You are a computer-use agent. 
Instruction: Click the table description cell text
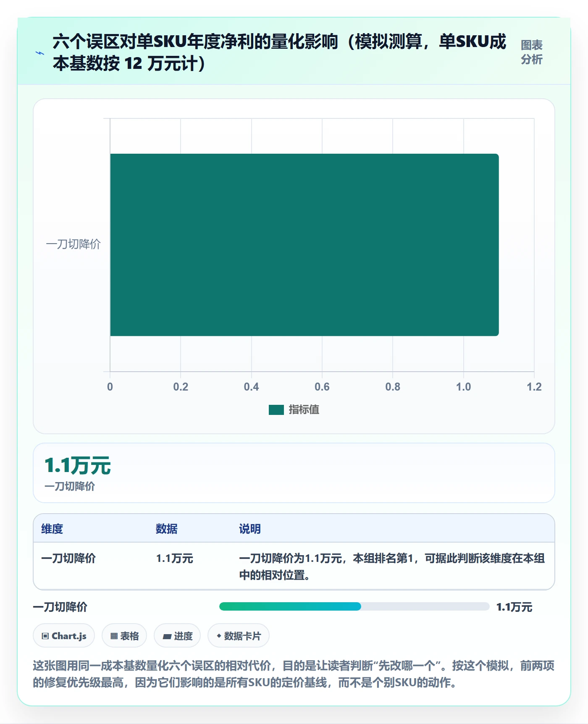coord(392,567)
